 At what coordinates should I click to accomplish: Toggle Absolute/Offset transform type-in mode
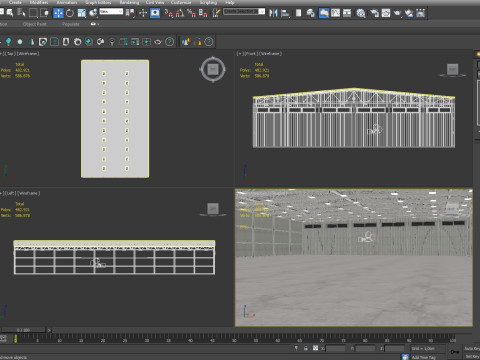click(x=315, y=348)
